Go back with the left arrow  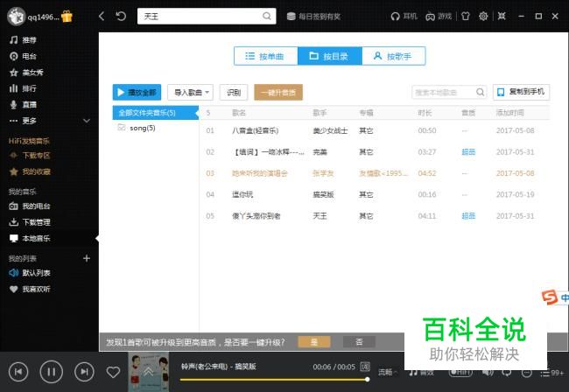pyautogui.click(x=102, y=16)
